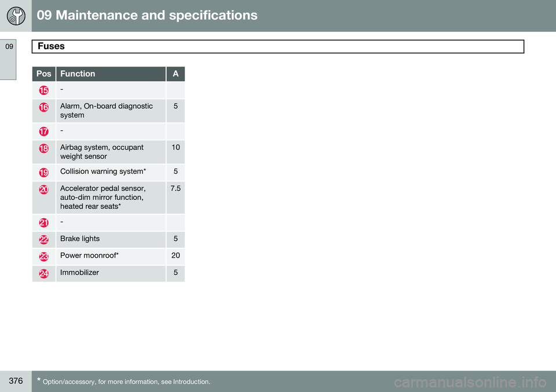Click the red fuse position 24 badge
The width and height of the screenshot is (556, 392).
point(43,274)
